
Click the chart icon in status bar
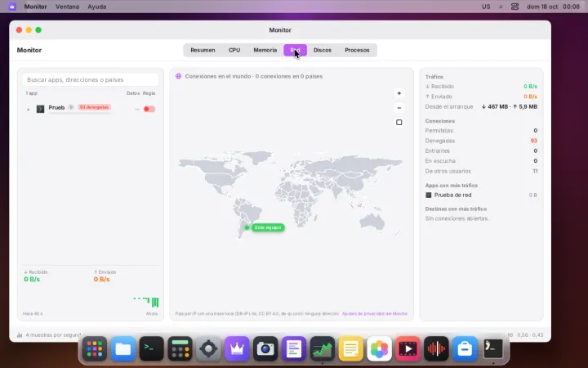(20, 335)
